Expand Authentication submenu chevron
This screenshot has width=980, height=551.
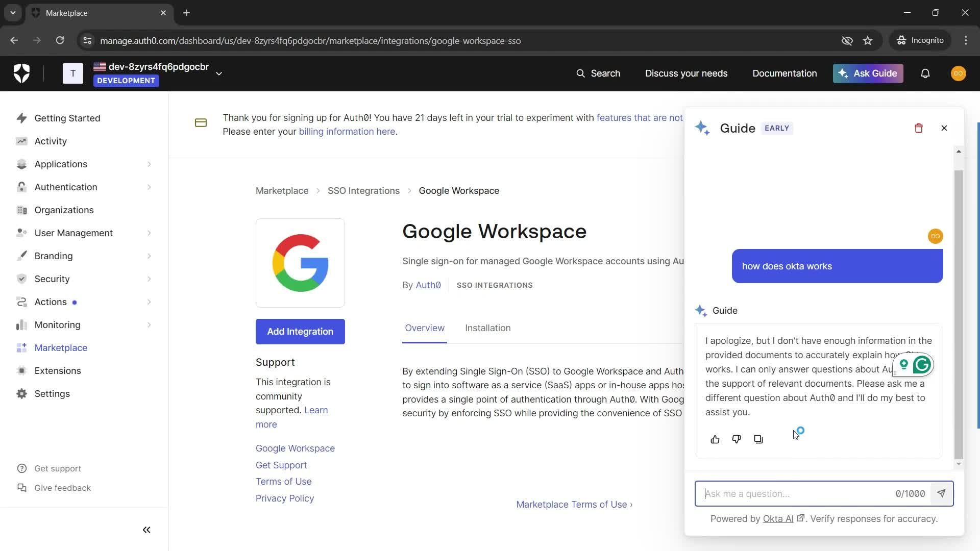149,187
